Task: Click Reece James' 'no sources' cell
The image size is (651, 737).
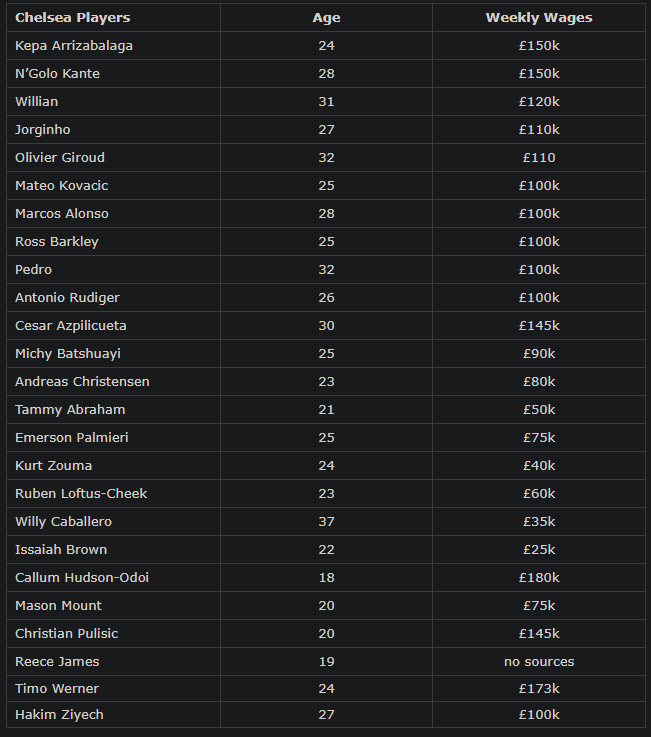Action: [538, 662]
